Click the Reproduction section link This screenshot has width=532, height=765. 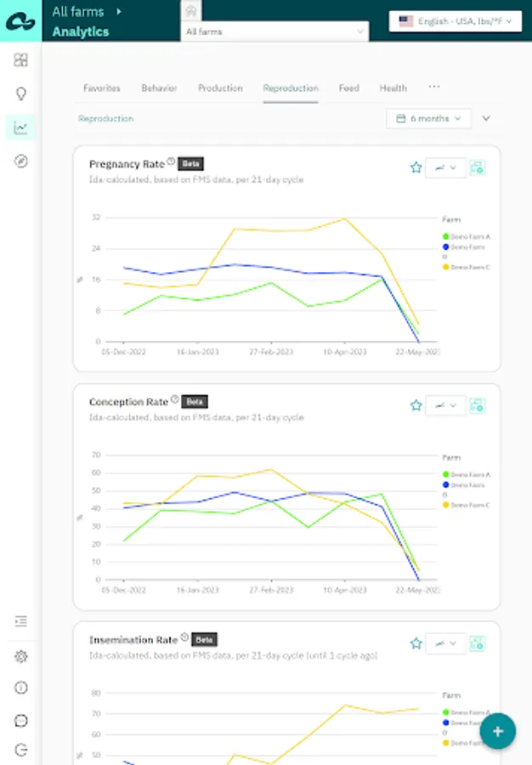pyautogui.click(x=106, y=118)
